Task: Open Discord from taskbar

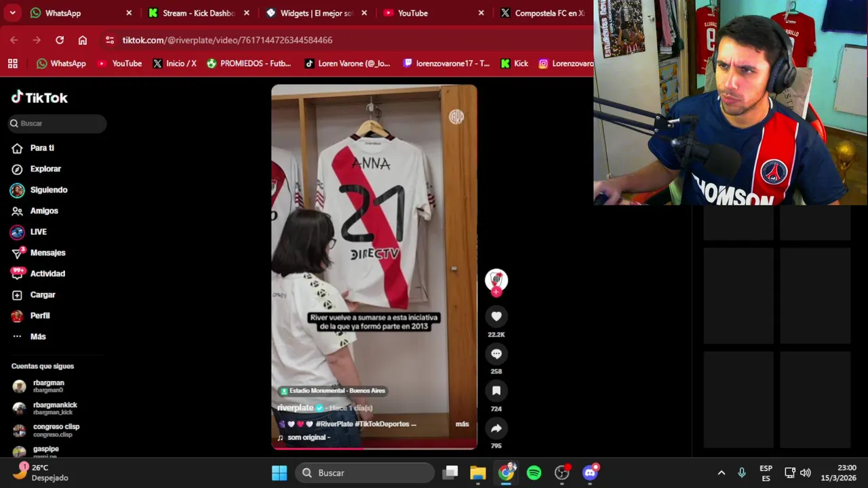Action: (x=590, y=473)
